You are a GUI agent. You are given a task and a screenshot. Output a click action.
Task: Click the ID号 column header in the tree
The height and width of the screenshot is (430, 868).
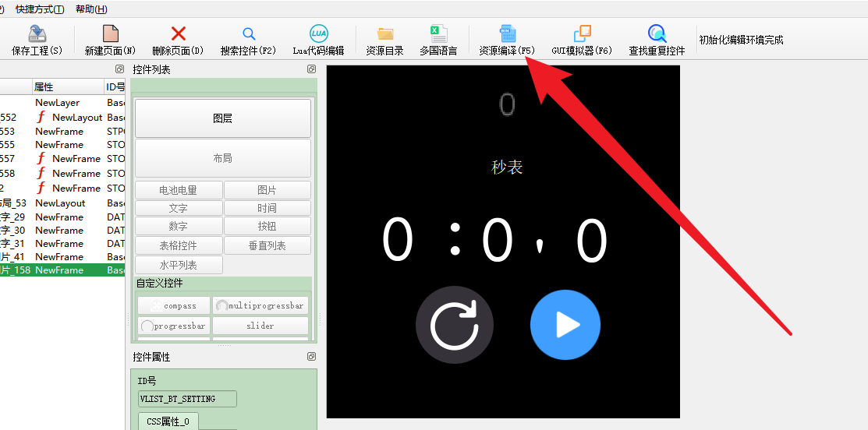(x=115, y=86)
